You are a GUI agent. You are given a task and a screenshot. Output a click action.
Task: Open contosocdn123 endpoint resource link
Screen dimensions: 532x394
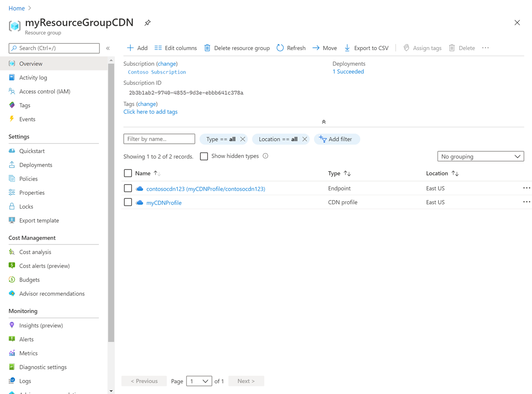206,189
